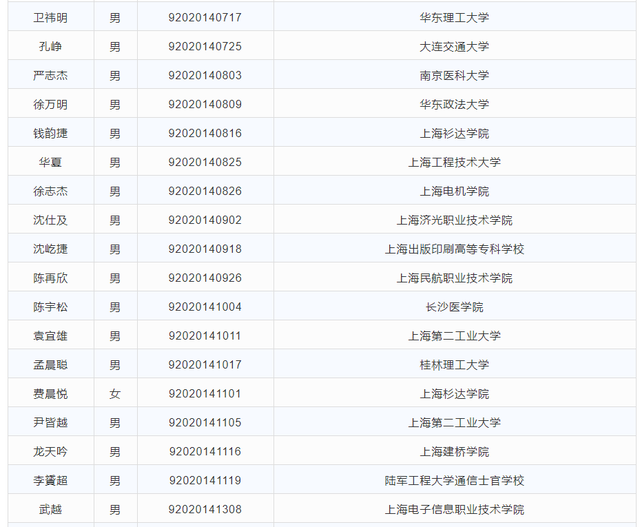
Task: Select the school 大连交通大学
Action: (454, 47)
